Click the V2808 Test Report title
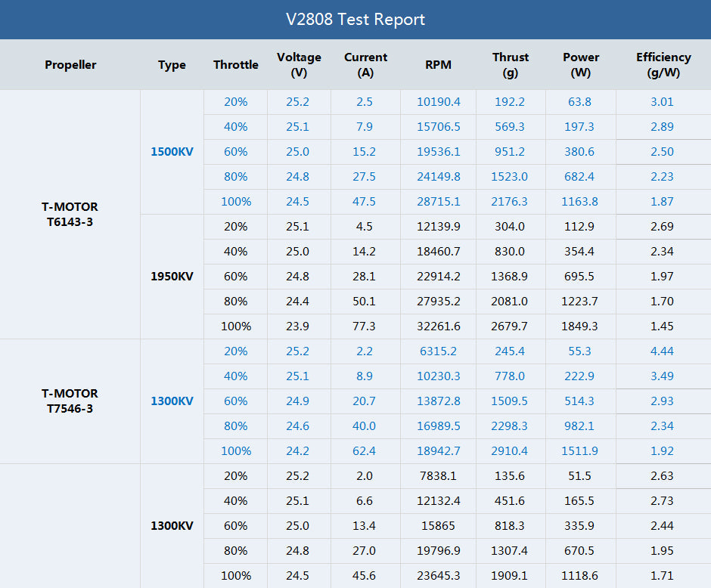711x588 pixels. [x=355, y=20]
